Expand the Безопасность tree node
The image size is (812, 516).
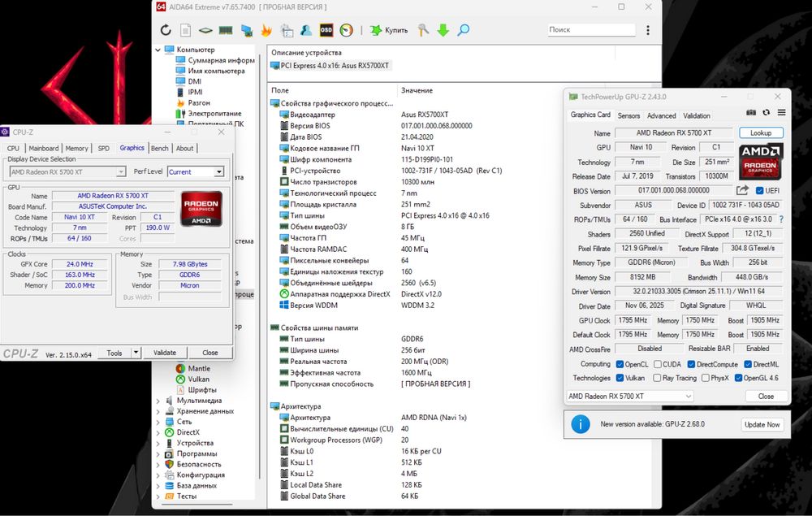[x=158, y=464]
